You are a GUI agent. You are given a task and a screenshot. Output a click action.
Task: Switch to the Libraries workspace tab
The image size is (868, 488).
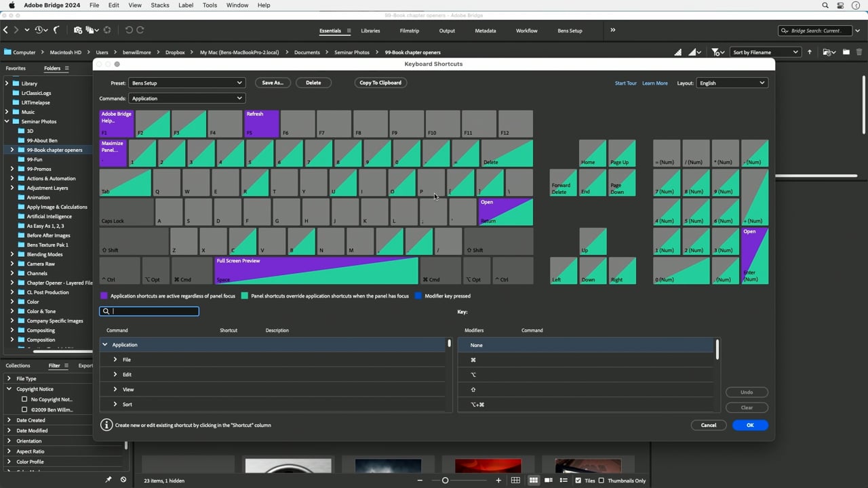click(370, 30)
